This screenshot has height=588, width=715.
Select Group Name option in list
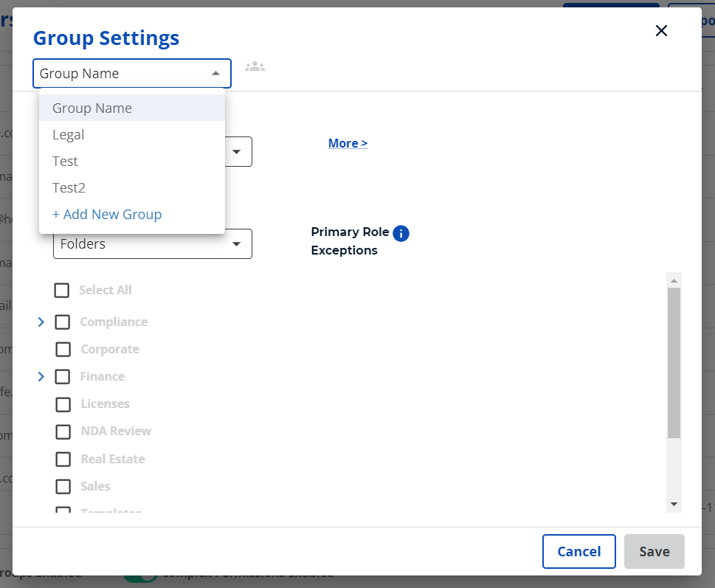(x=132, y=108)
